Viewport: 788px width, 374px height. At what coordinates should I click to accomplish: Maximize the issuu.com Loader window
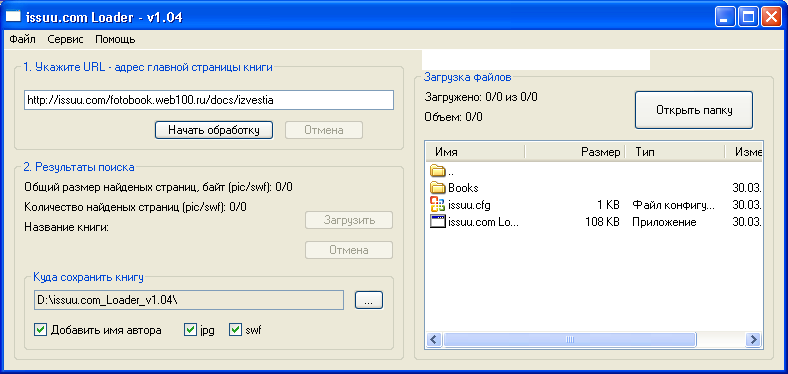click(748, 17)
